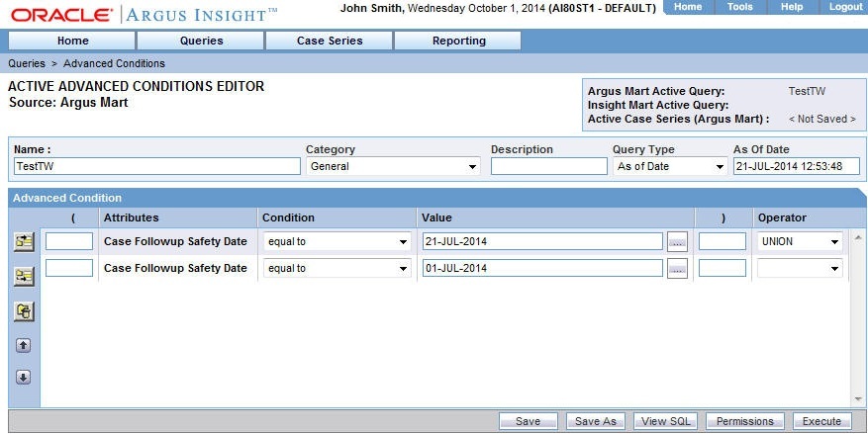This screenshot has height=434, width=868.
Task: Click the conditions list scroll up arrow
Action: click(x=858, y=237)
